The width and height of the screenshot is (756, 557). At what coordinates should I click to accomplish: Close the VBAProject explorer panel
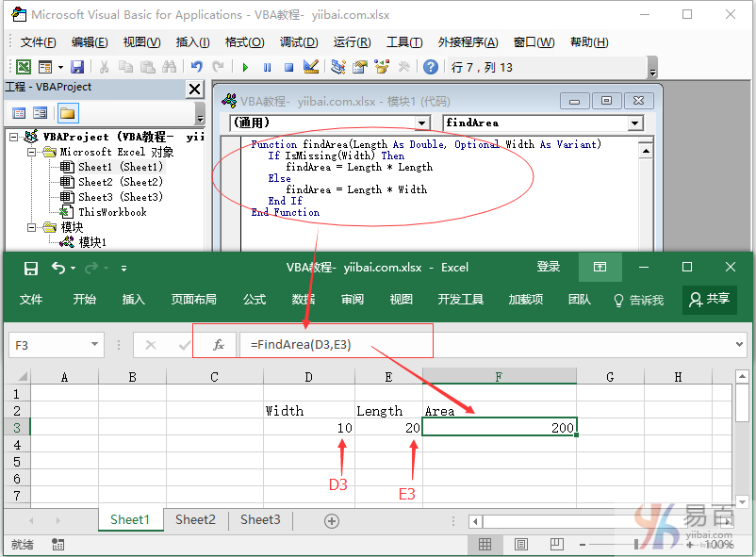tap(195, 90)
